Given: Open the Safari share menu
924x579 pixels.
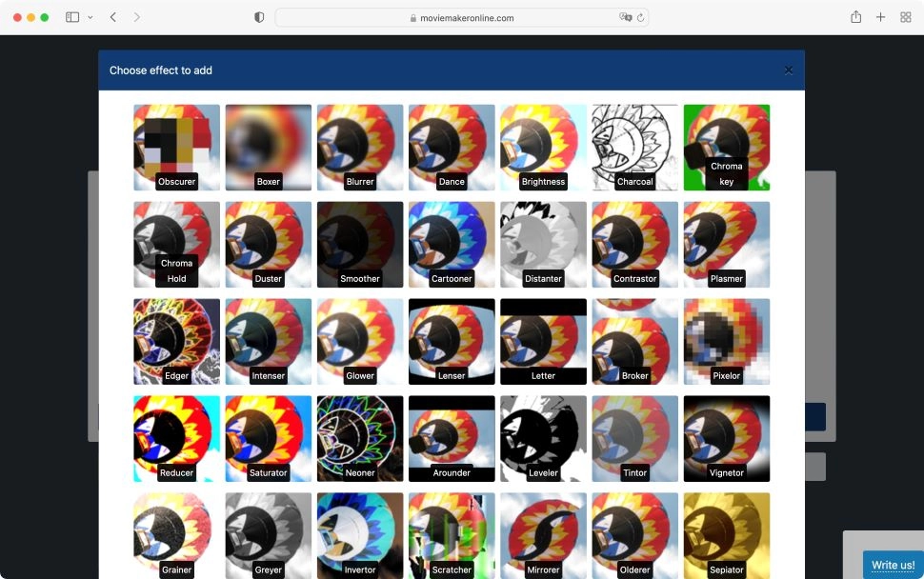Looking at the screenshot, I should click(855, 17).
